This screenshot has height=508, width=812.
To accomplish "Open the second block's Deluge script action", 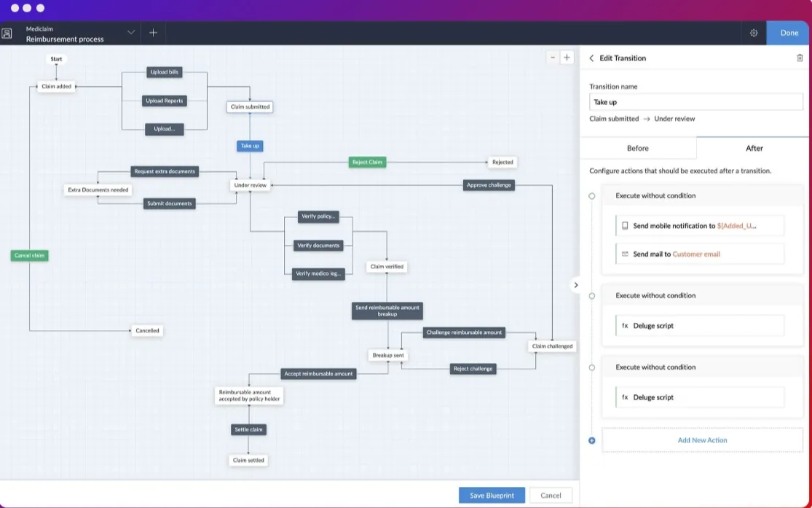I will (x=700, y=326).
